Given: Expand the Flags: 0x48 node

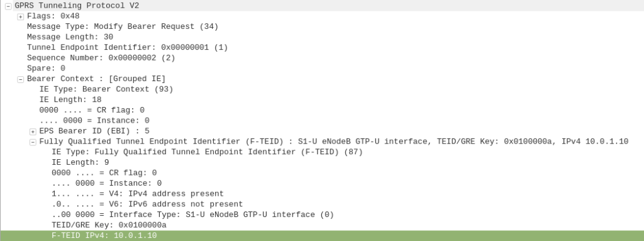Looking at the screenshot, I should tap(21, 16).
